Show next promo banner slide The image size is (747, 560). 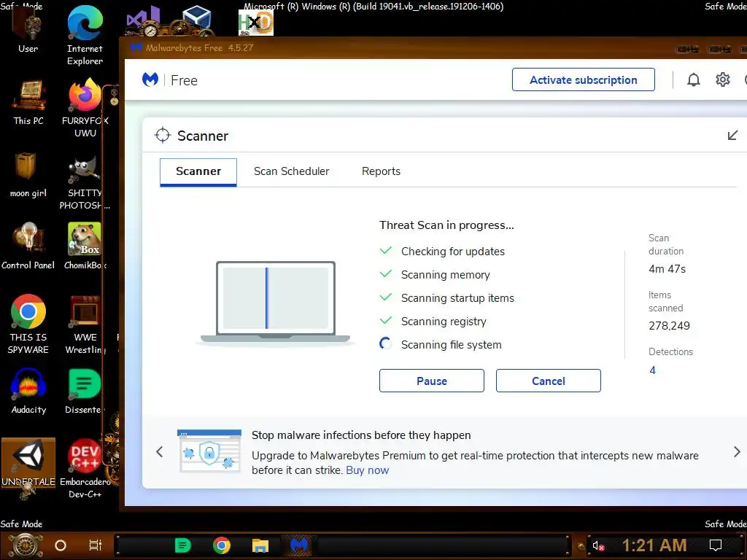[x=737, y=452]
